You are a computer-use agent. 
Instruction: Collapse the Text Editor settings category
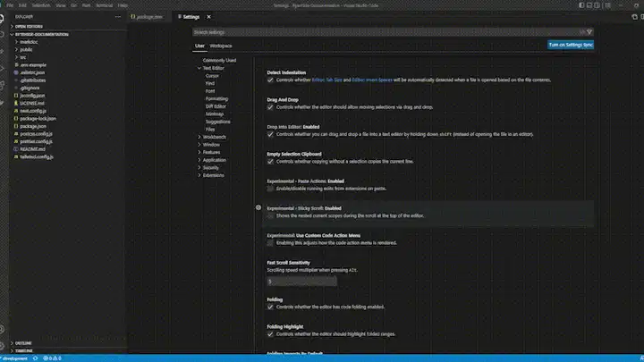(x=199, y=68)
